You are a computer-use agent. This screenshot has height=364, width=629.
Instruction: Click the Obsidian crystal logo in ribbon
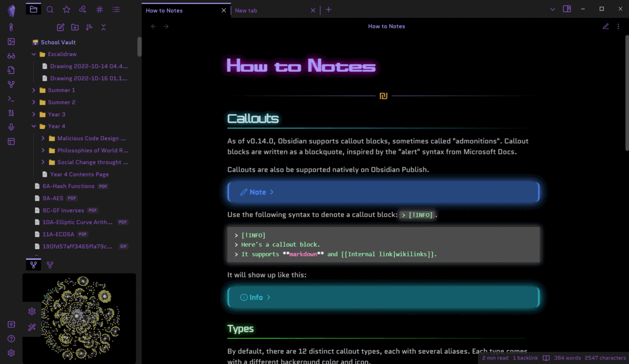11,10
